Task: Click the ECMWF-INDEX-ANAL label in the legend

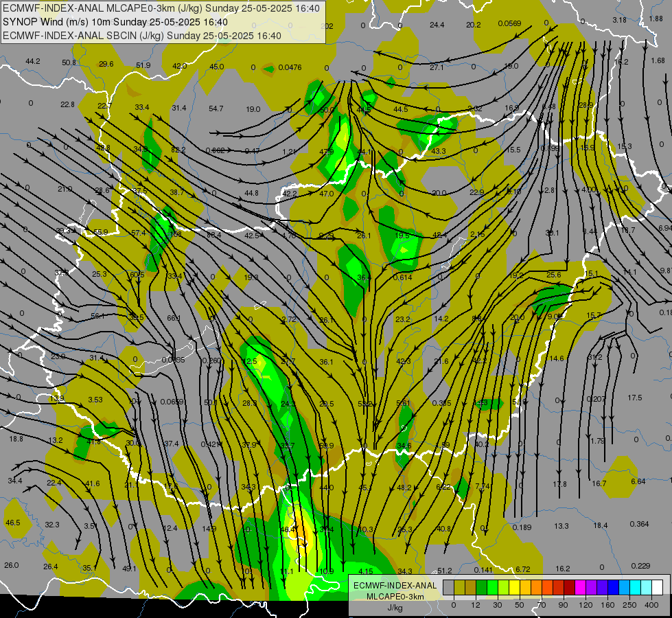Action: (395, 586)
